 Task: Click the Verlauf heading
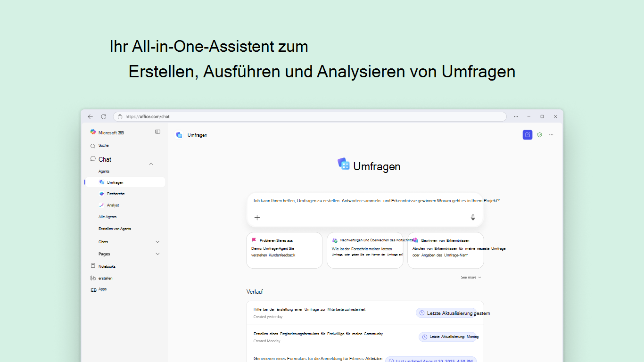[255, 292]
